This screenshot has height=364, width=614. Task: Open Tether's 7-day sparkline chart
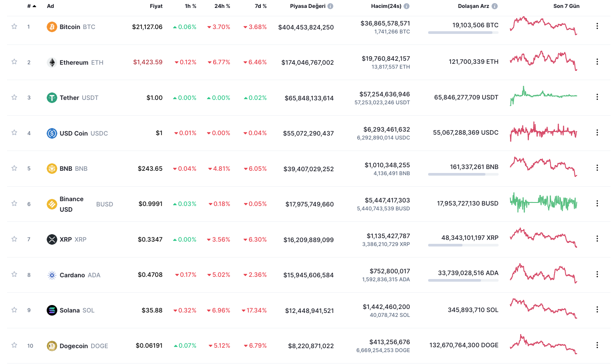click(544, 96)
